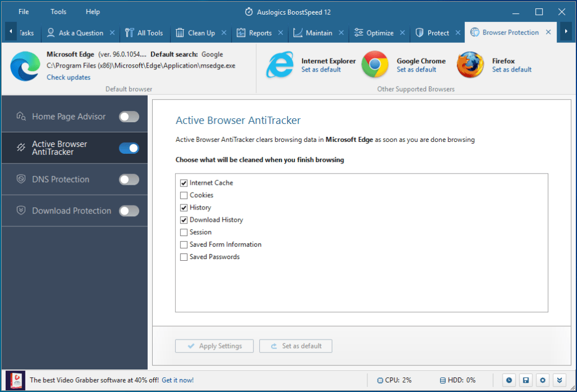
Task: Collapse the panel with the double-chevron icon
Action: (559, 380)
